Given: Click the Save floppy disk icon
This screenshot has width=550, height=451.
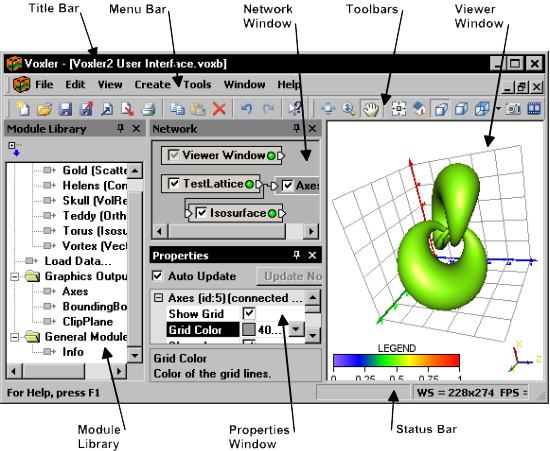Looking at the screenshot, I should click(x=65, y=109).
